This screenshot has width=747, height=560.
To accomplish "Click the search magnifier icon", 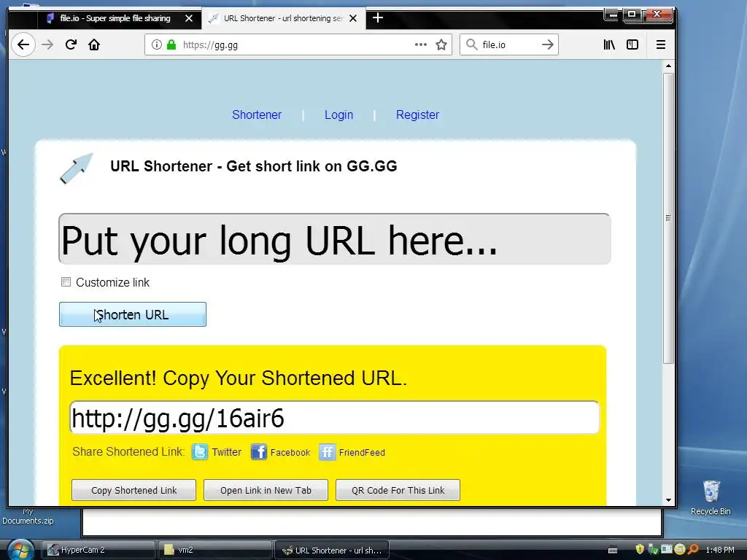I will pyautogui.click(x=471, y=44).
